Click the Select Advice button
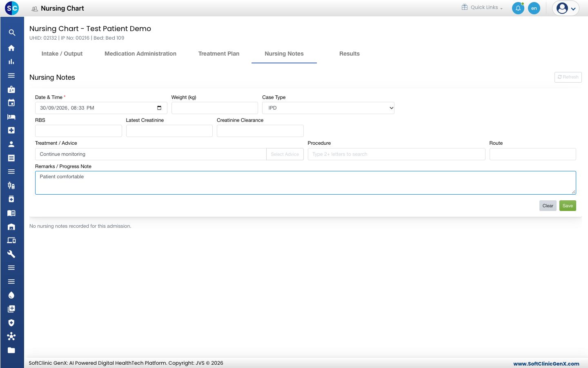The height and width of the screenshot is (368, 588). click(285, 154)
